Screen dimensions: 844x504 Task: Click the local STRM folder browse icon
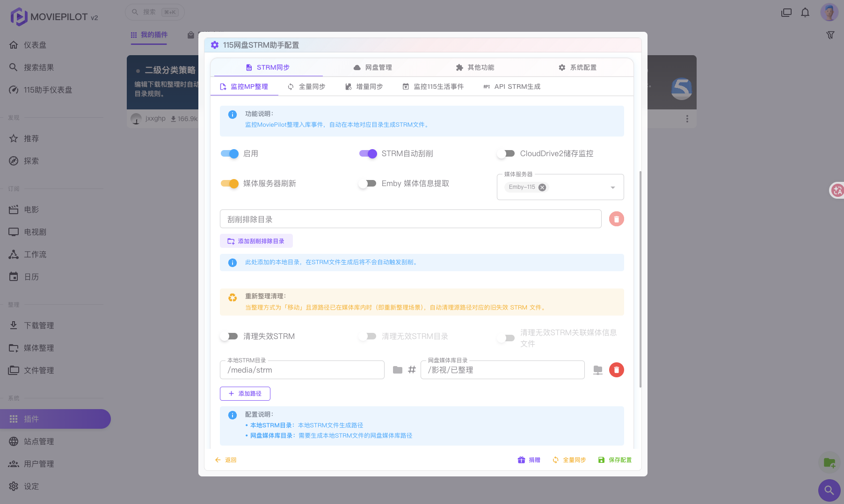tap(398, 370)
